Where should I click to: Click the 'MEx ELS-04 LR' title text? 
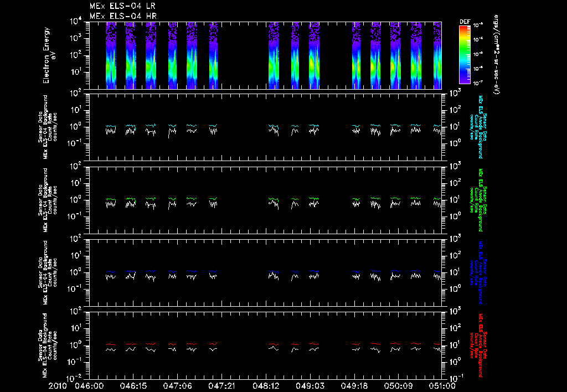tap(122, 6)
